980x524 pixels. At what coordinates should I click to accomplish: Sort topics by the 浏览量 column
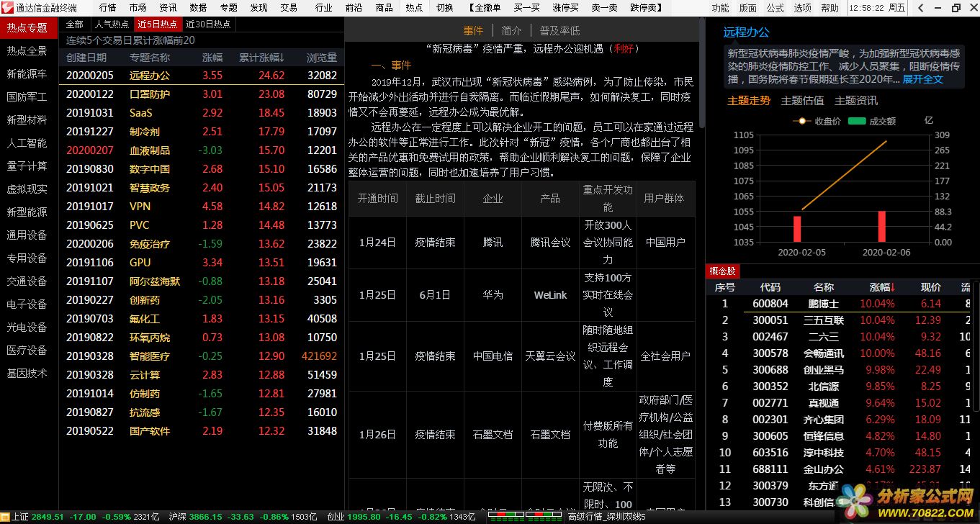click(322, 58)
